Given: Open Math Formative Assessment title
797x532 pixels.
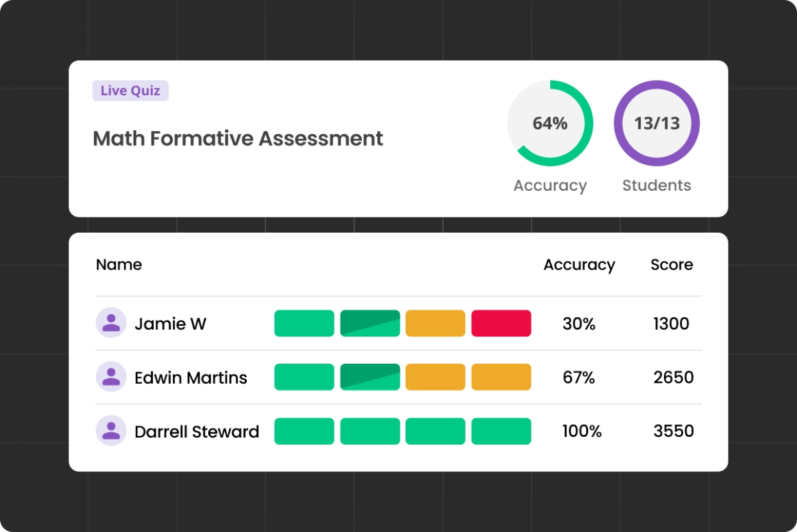Looking at the screenshot, I should [x=238, y=138].
